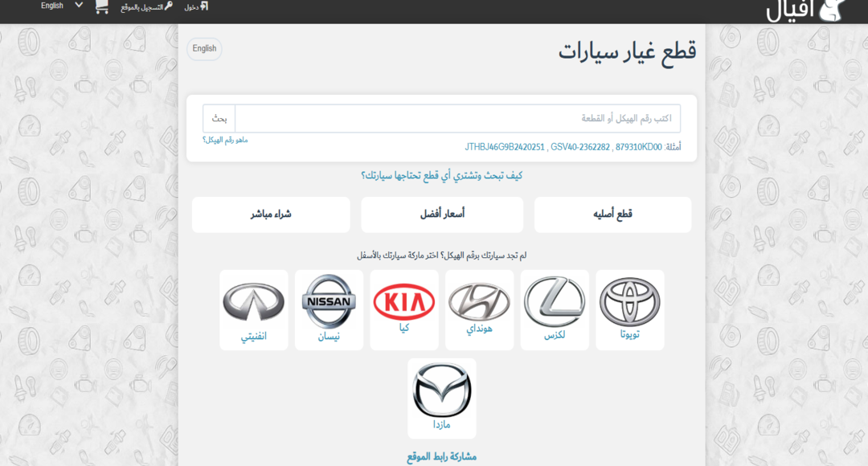
Task: Click the قطع غيار سيارات heading
Action: [627, 52]
